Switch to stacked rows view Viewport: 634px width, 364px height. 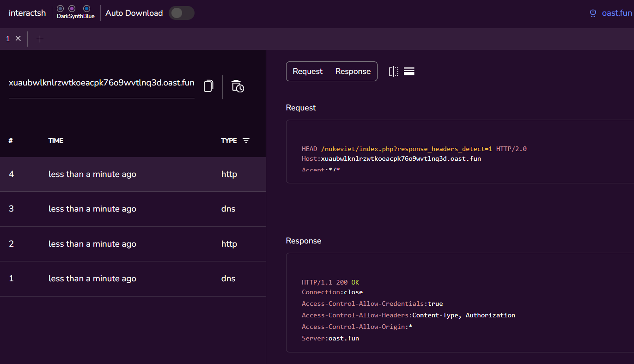coord(409,71)
